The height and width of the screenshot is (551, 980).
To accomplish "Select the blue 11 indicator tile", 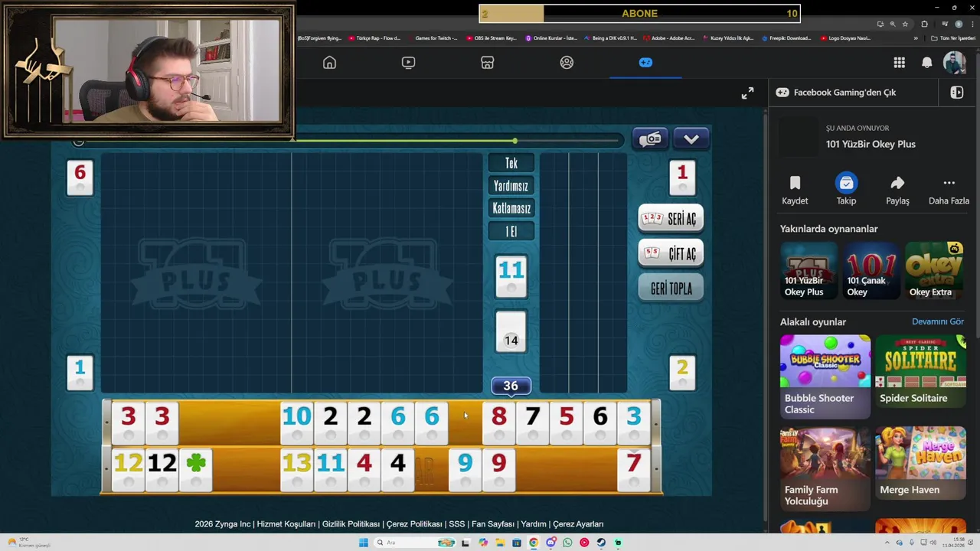I will 511,275.
